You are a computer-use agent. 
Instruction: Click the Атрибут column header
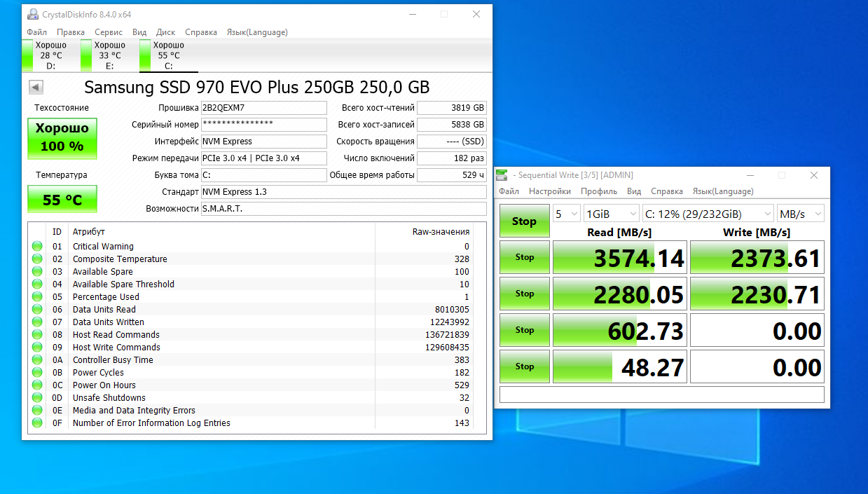[x=221, y=232]
